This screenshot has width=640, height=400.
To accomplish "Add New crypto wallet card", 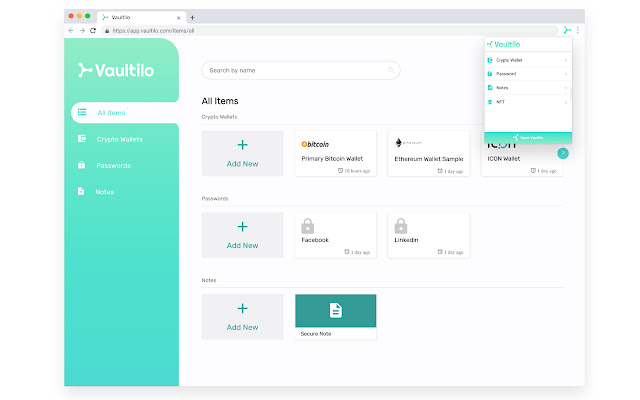I will coord(242,153).
